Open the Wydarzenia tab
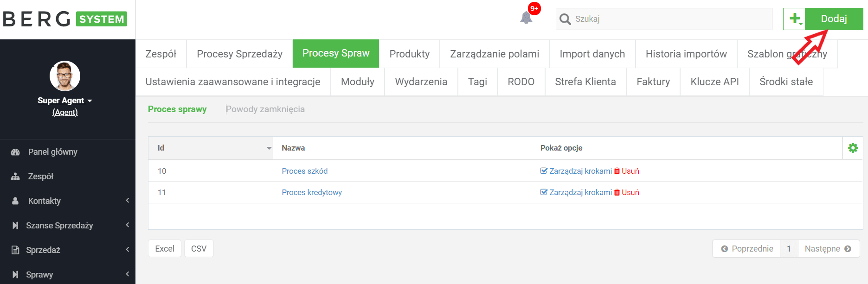Image resolution: width=868 pixels, height=284 pixels. 421,82
